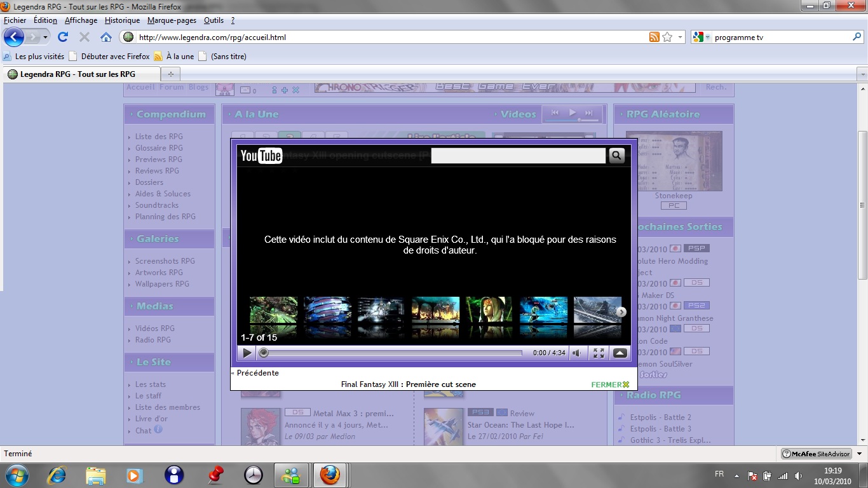This screenshot has height=488, width=868.
Task: Click in the URL address field
Action: pyautogui.click(x=391, y=37)
